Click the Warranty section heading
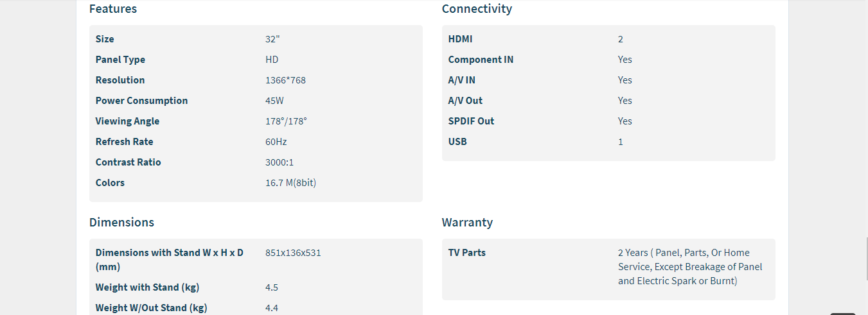This screenshot has height=315, width=868. [467, 223]
